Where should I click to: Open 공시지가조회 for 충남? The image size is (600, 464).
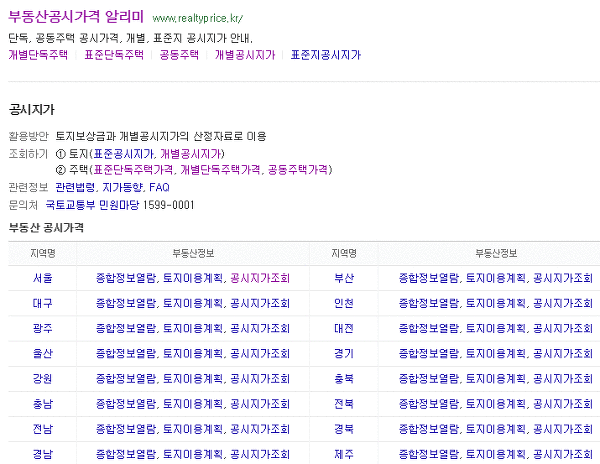tap(260, 404)
